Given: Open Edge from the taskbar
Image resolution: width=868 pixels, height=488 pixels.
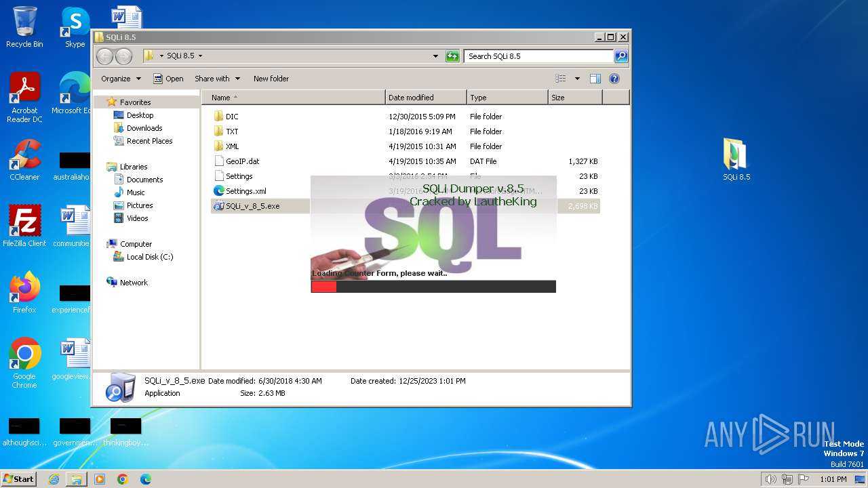Looking at the screenshot, I should [145, 479].
